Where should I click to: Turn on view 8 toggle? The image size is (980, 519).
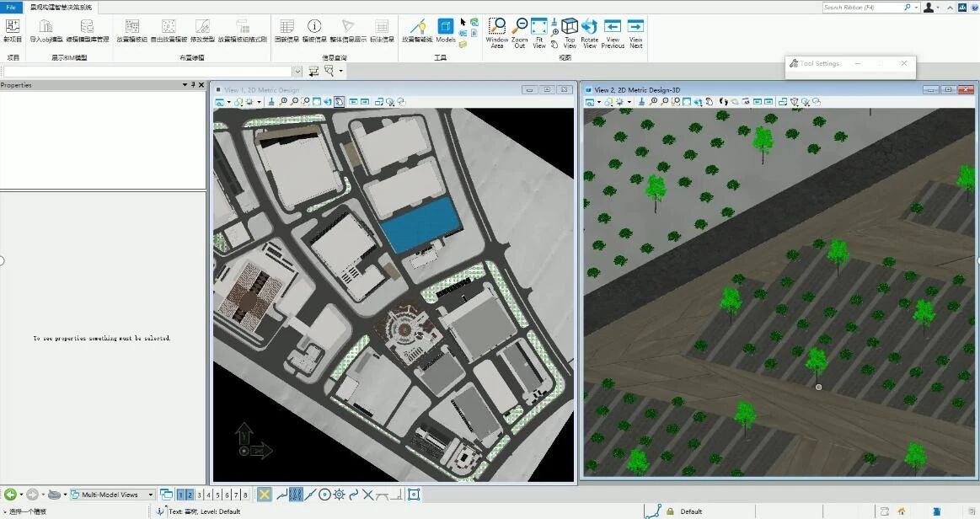(x=245, y=495)
